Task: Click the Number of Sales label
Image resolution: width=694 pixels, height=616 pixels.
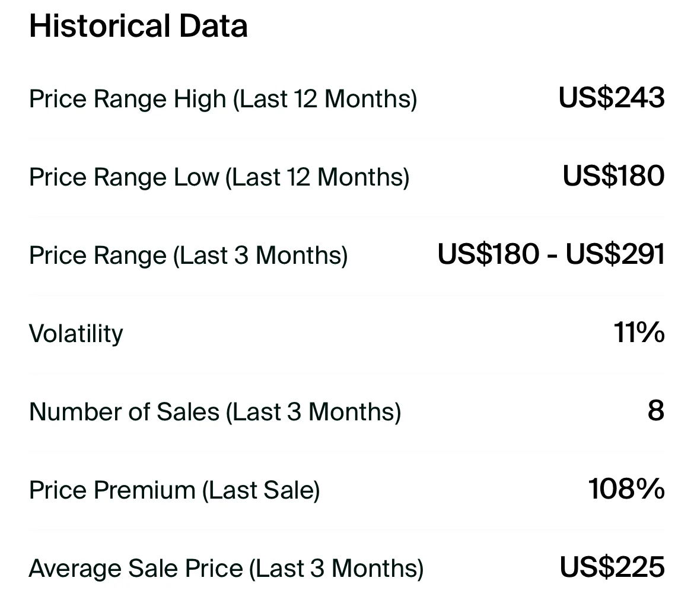Action: [x=124, y=411]
